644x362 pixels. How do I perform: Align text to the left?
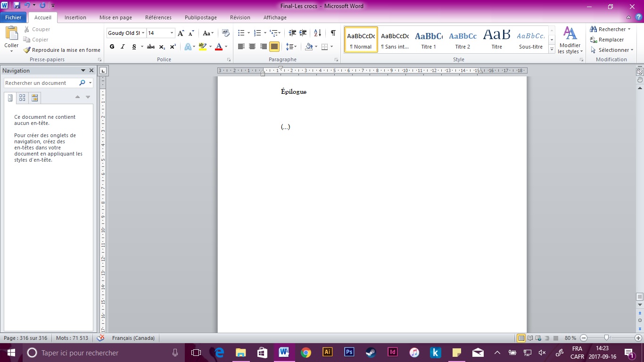click(x=241, y=47)
